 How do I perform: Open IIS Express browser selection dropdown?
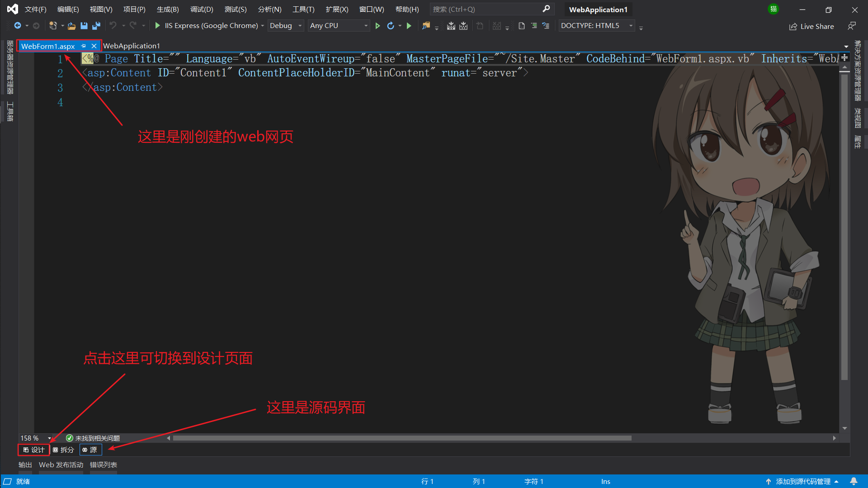(x=263, y=26)
